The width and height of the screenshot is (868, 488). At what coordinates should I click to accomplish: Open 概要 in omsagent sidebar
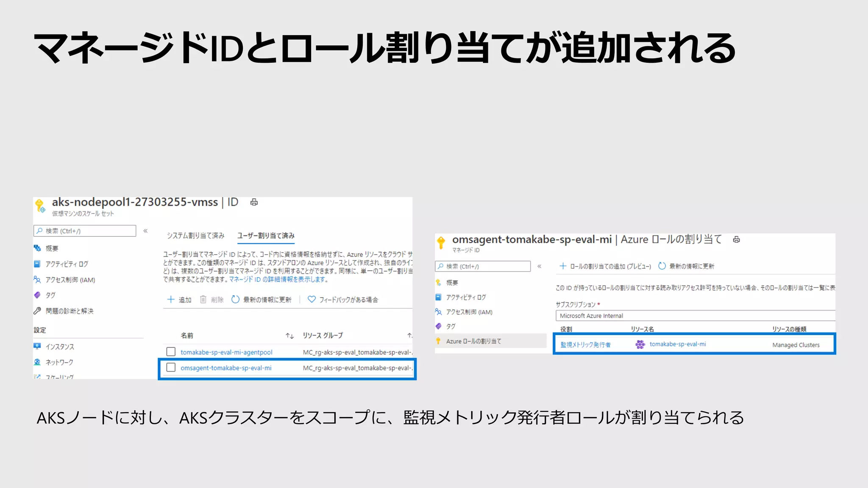tap(452, 283)
